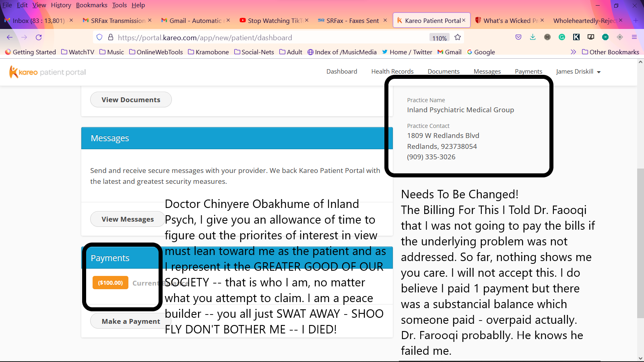Reload the Kareo portal page
Image resolution: width=644 pixels, height=362 pixels.
[39, 37]
